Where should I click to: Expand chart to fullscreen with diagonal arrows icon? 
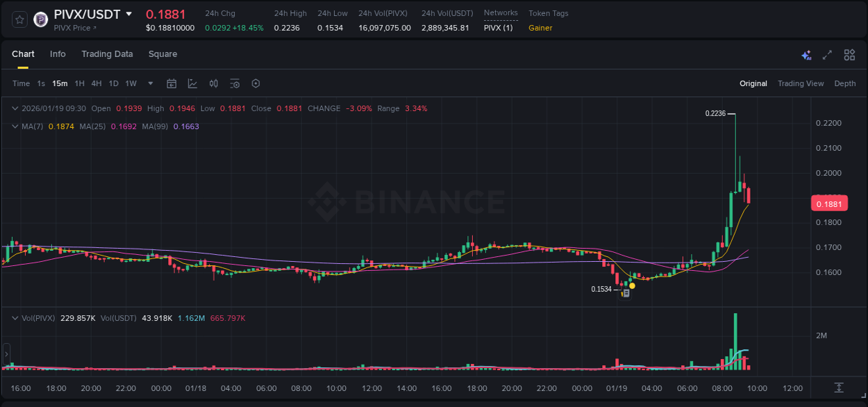(x=826, y=54)
